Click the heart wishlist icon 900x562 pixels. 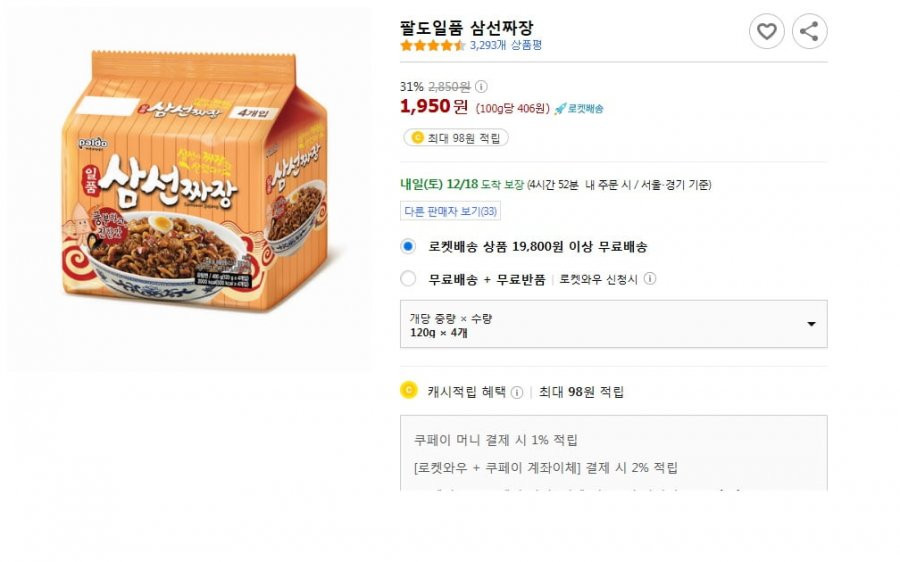tap(766, 31)
